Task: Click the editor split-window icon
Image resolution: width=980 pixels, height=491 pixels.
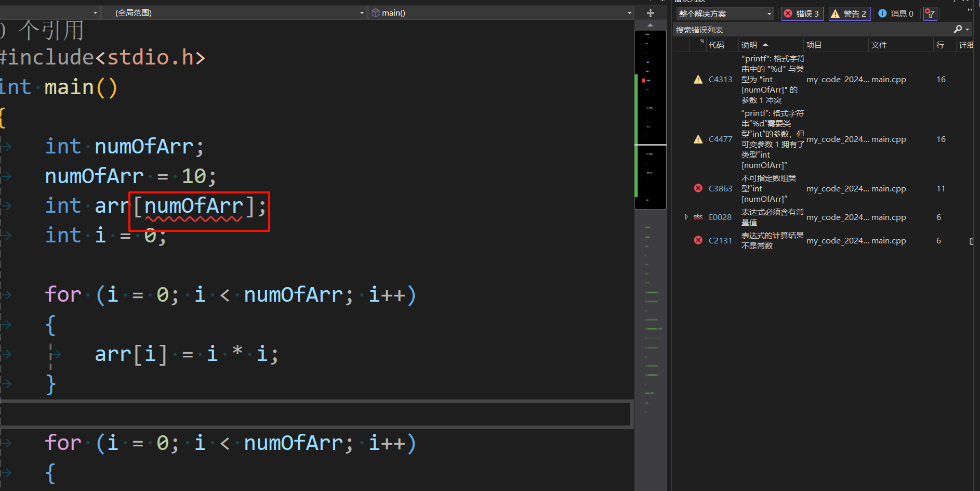Action: tap(650, 13)
